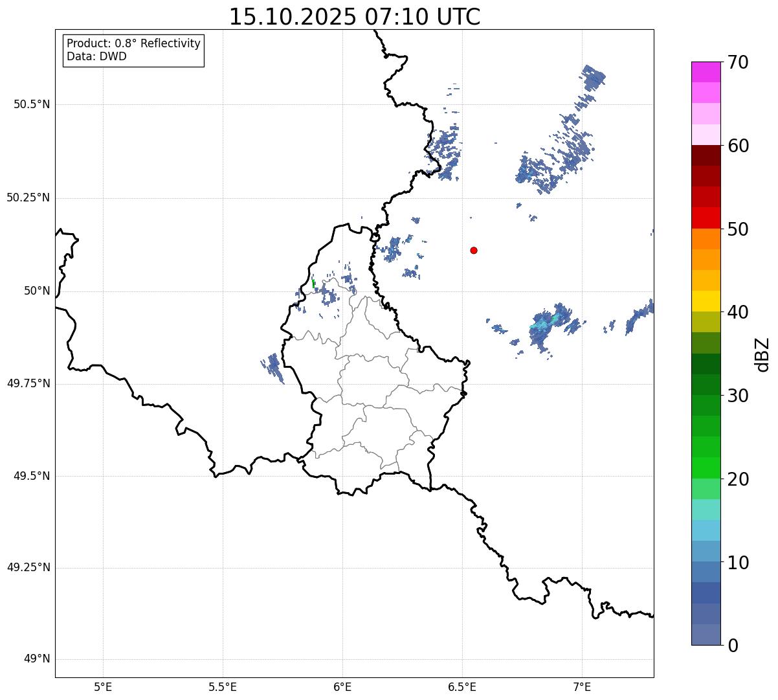Click the red dot marker on the map
This screenshot has width=778, height=700.
click(x=474, y=250)
